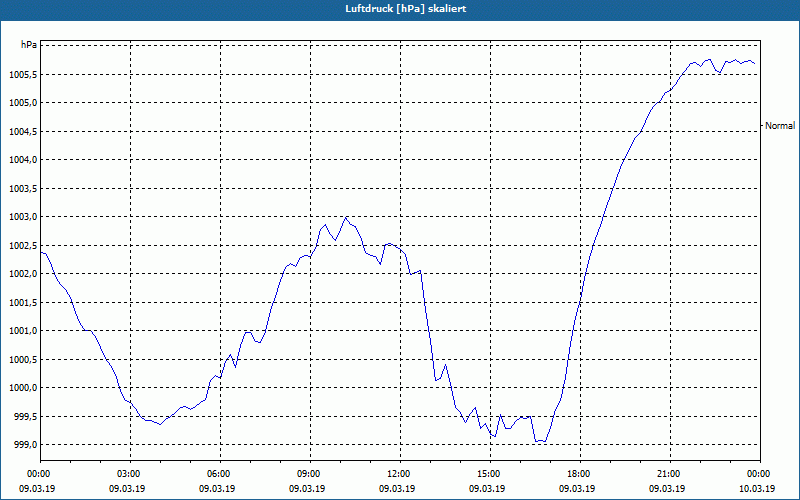Click the 06:00 time label

pos(220,474)
